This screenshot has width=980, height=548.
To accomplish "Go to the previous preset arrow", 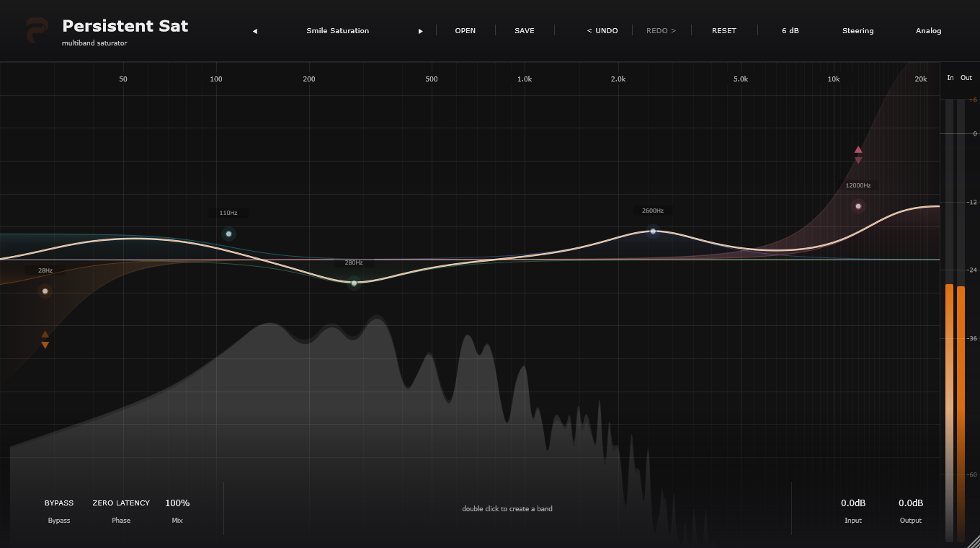I will 254,31.
